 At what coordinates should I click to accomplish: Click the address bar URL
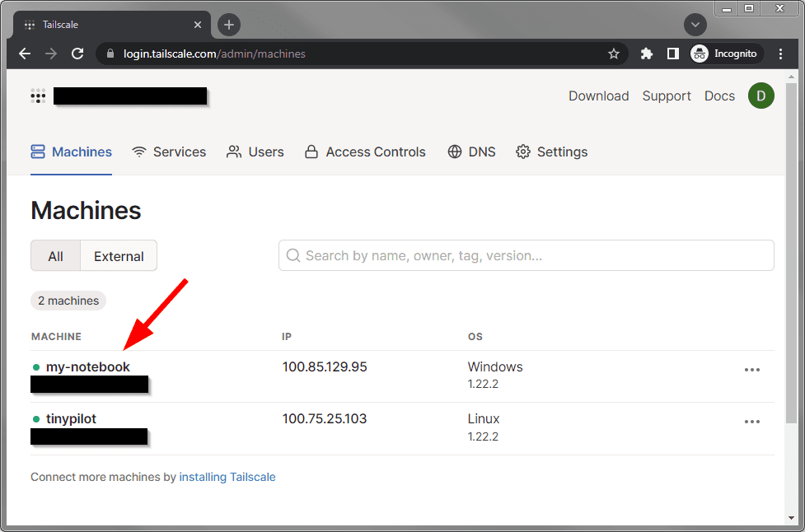pos(214,54)
